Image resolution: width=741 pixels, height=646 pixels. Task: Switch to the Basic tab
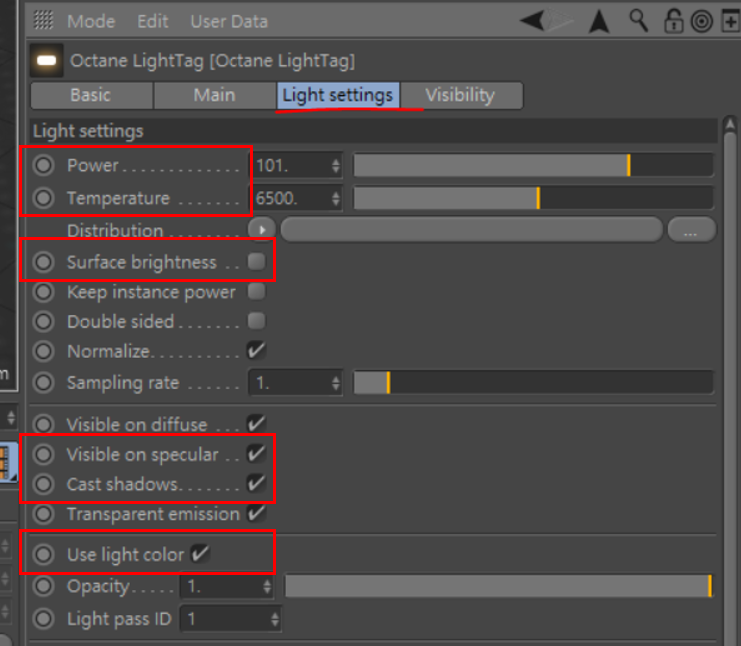point(92,95)
